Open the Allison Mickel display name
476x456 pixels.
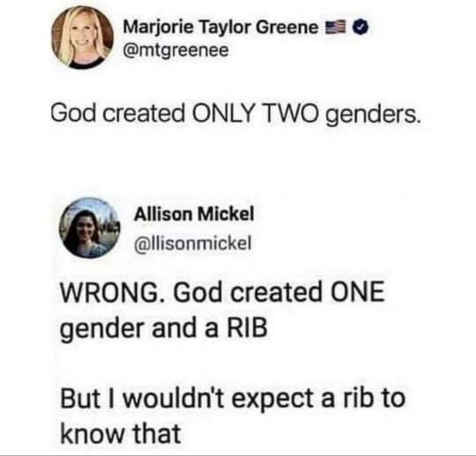coord(194,215)
